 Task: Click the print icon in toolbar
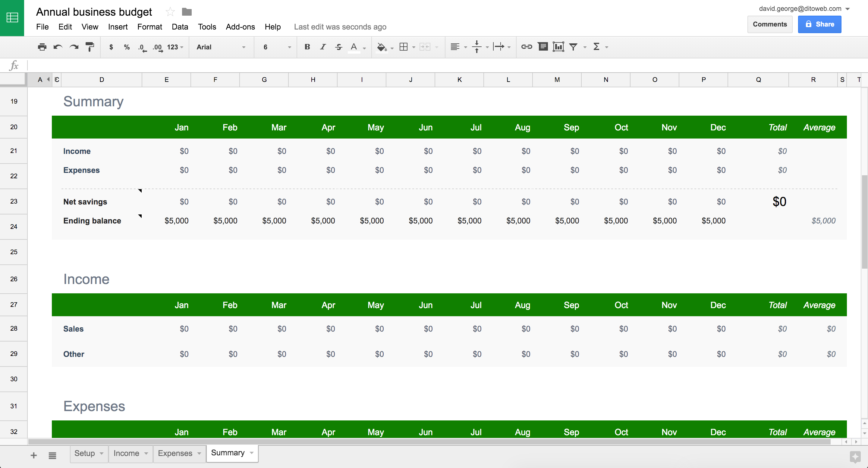tap(42, 47)
